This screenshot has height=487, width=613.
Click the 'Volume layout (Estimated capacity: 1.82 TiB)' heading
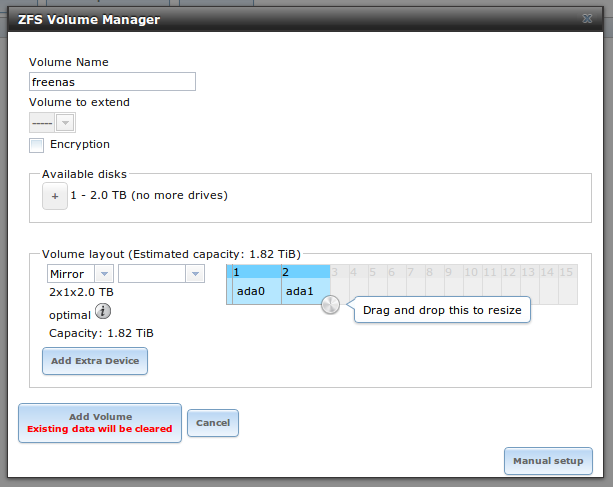pos(171,254)
